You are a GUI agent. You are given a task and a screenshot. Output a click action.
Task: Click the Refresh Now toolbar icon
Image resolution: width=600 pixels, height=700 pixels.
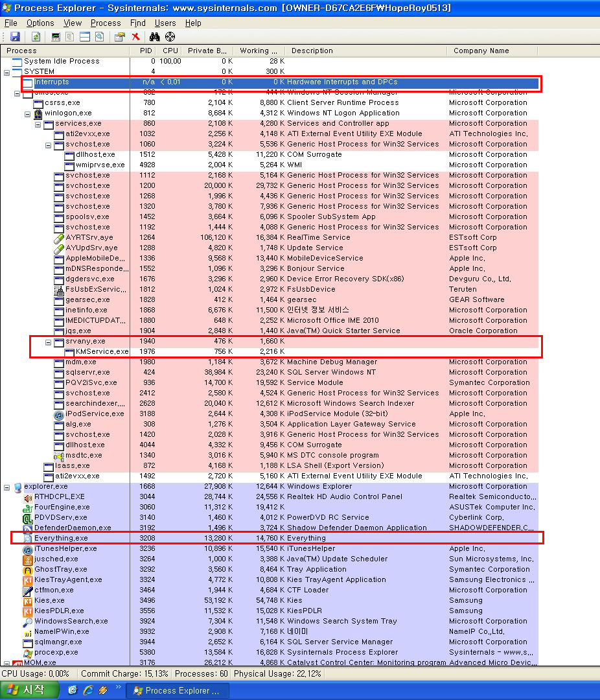[x=36, y=36]
